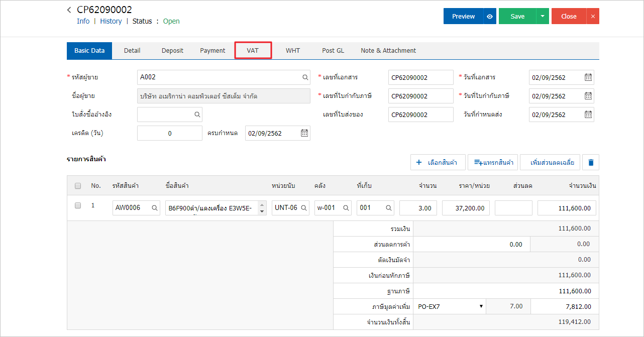Click the back arrow beside CP62090002
644x337 pixels.
(x=69, y=10)
